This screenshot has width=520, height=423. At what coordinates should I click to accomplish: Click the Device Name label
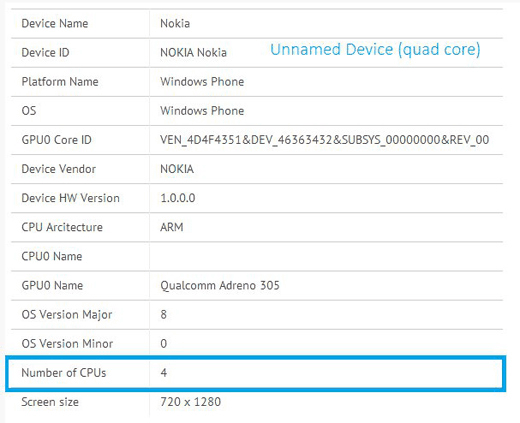(55, 23)
